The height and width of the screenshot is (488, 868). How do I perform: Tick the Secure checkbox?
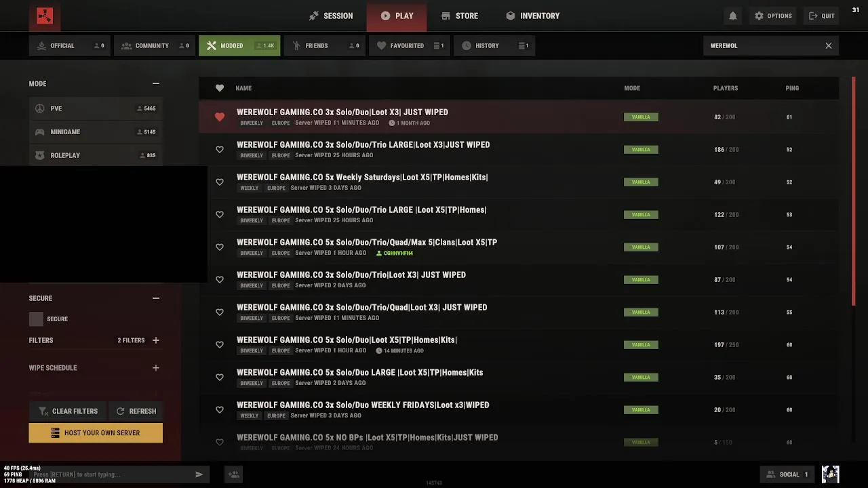click(x=36, y=319)
